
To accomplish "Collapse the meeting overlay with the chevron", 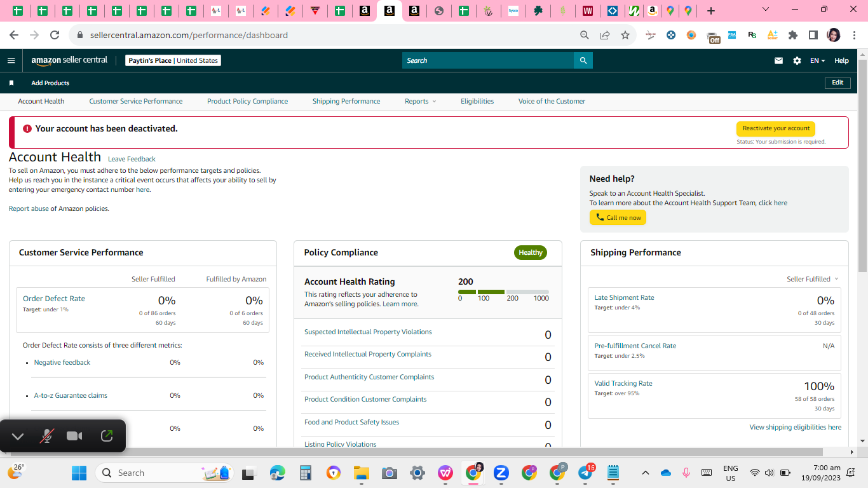I will coord(18,436).
